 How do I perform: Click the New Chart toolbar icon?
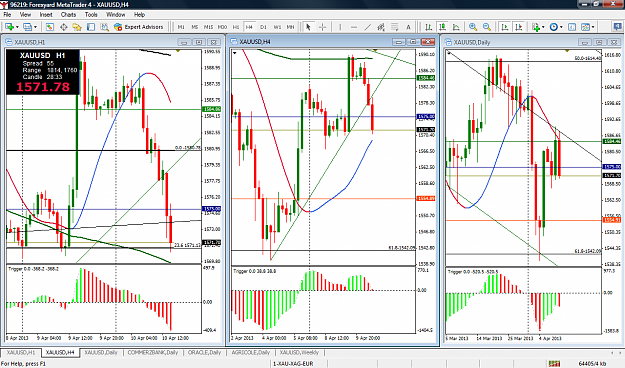pyautogui.click(x=9, y=27)
